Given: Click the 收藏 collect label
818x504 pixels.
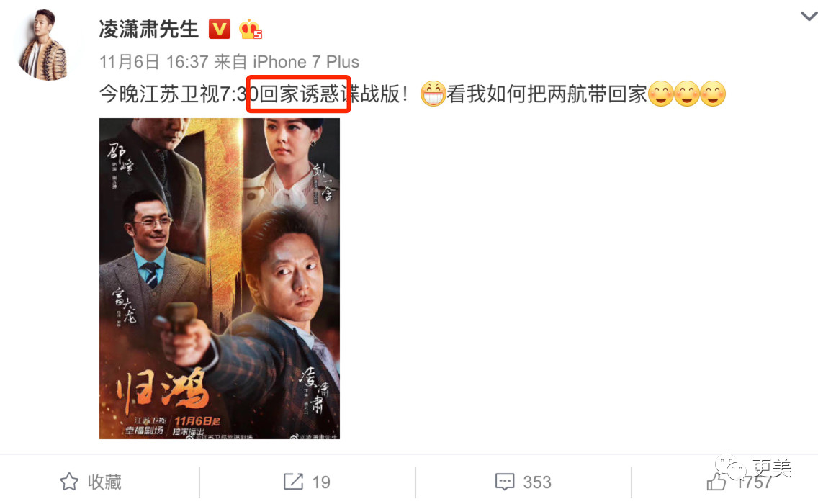Looking at the screenshot, I should [x=104, y=482].
